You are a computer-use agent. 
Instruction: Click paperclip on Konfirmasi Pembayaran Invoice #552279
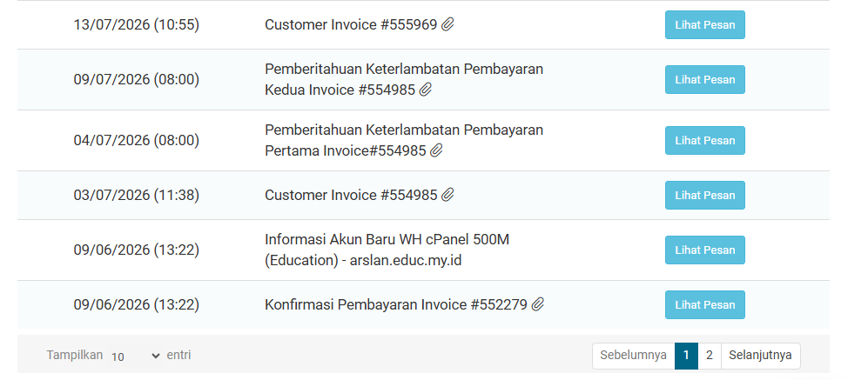tap(537, 304)
